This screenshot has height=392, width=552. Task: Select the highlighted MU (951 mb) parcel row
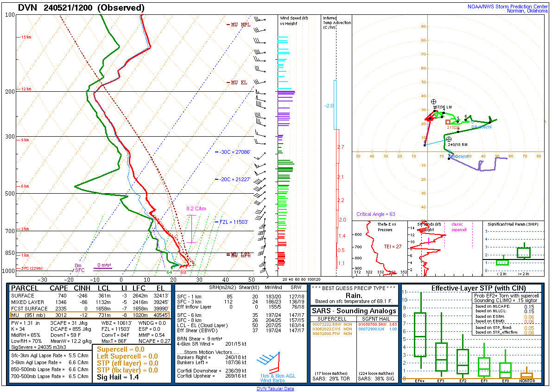tap(89, 315)
